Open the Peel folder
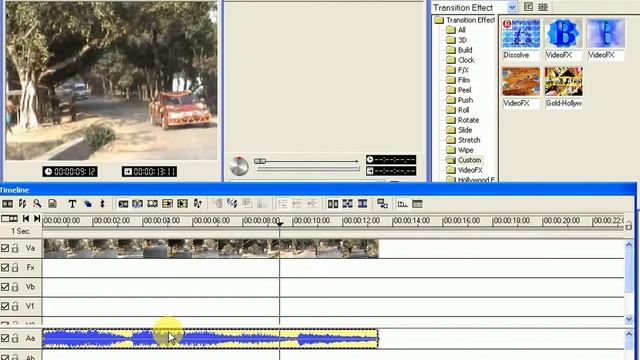The width and height of the screenshot is (640, 360). tap(459, 90)
